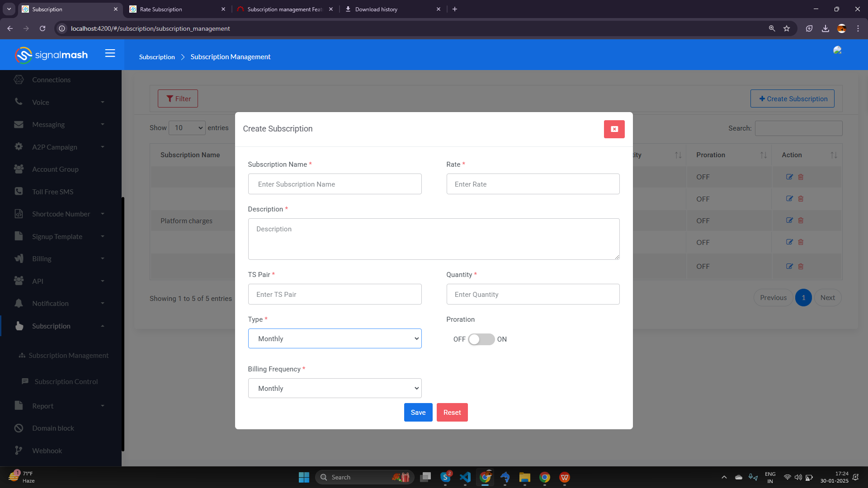Focus the TS Pair input field
The width and height of the screenshot is (868, 488).
(x=335, y=294)
